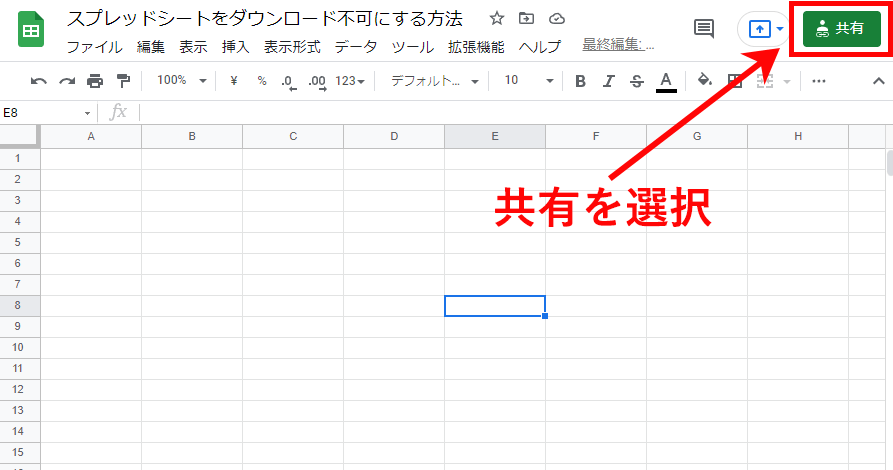Open the 表示 menu
Screen dimensions: 893x470
tap(193, 47)
